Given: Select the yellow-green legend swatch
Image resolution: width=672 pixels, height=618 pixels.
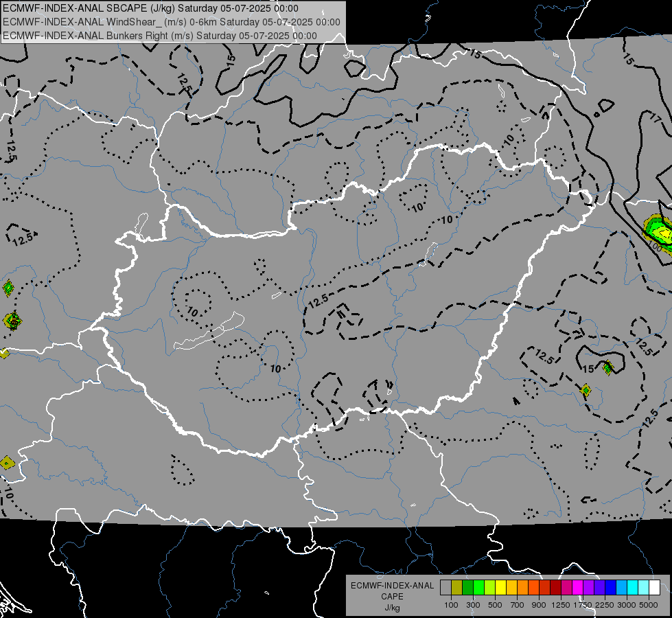Looking at the screenshot, I should click(490, 587).
